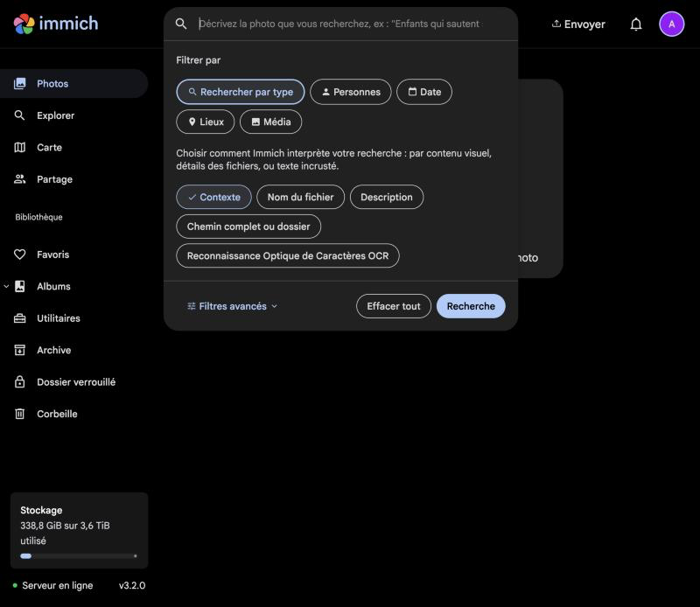Select Reconnaissance Optique de Caractères OCR chip
Image resolution: width=700 pixels, height=607 pixels.
(x=288, y=255)
